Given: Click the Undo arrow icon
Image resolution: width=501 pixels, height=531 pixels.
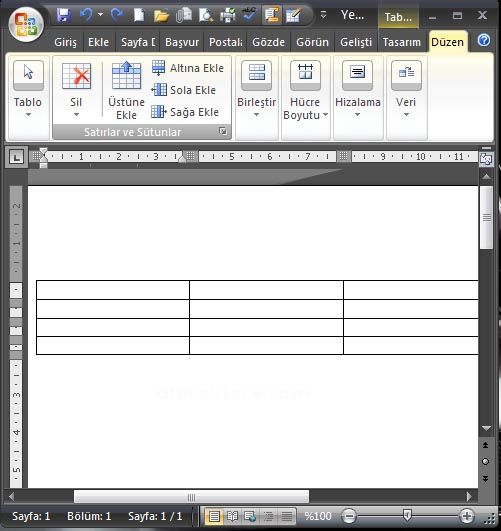Looking at the screenshot, I should [86, 15].
